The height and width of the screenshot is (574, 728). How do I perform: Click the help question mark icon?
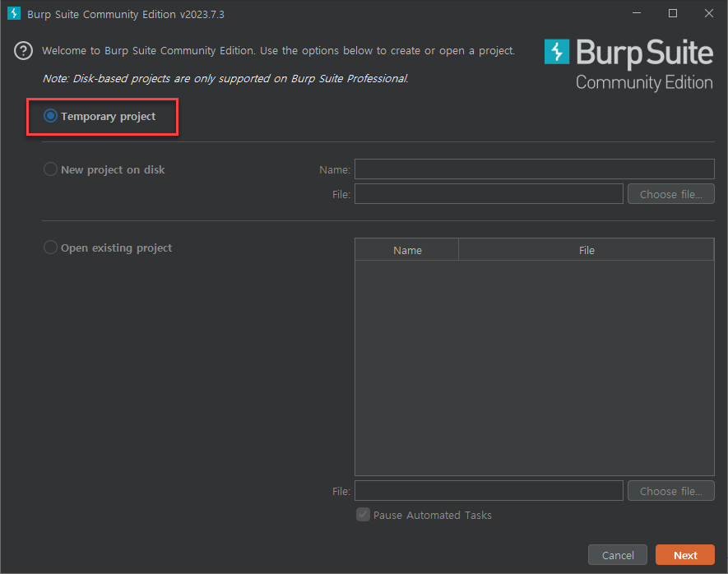tap(23, 51)
